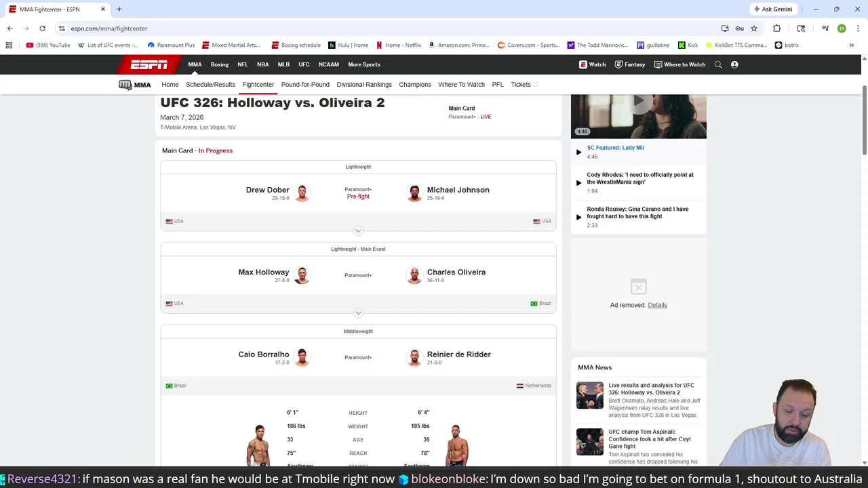
Task: Open Tickets external link
Action: coord(524,85)
